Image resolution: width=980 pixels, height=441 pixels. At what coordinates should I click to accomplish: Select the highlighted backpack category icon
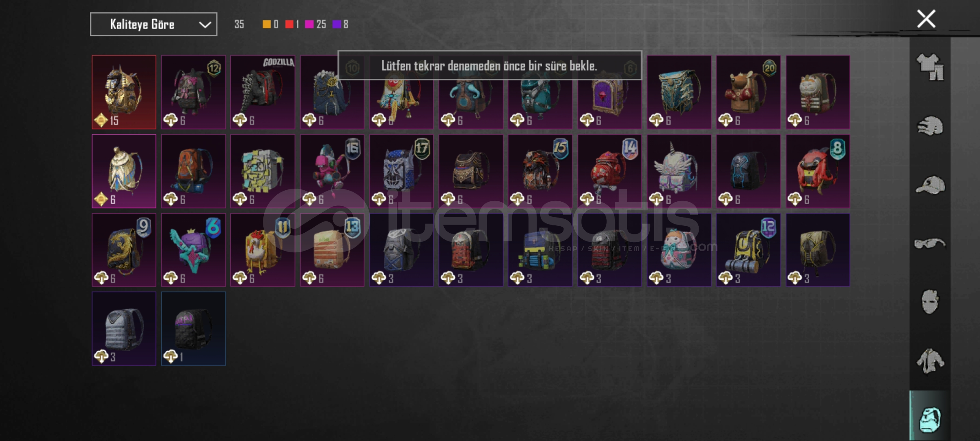point(930,419)
